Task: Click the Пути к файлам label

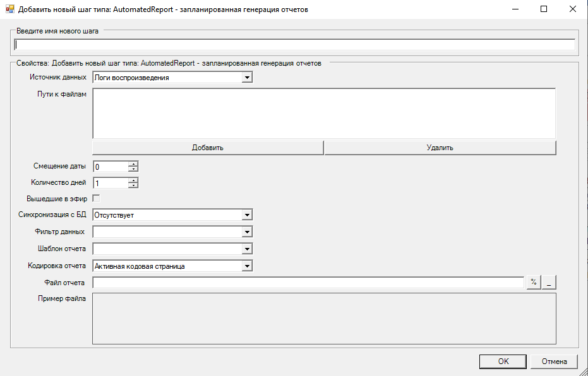Action: click(62, 94)
